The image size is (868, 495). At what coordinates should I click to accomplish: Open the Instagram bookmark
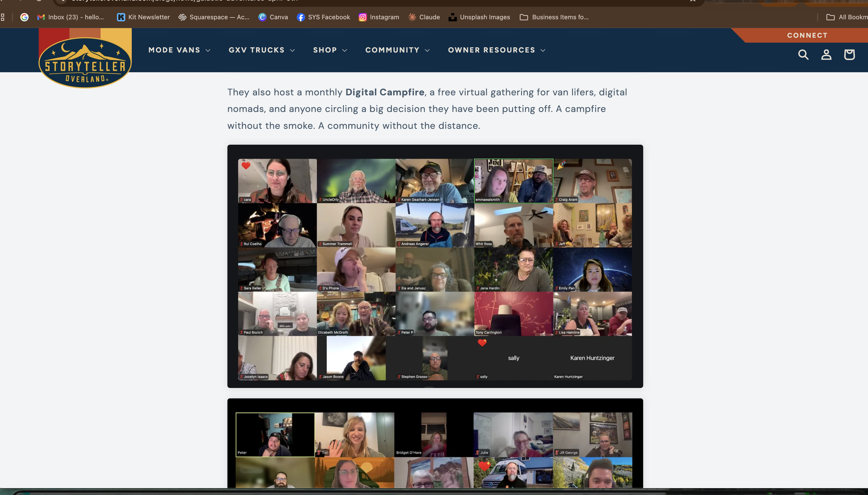379,17
